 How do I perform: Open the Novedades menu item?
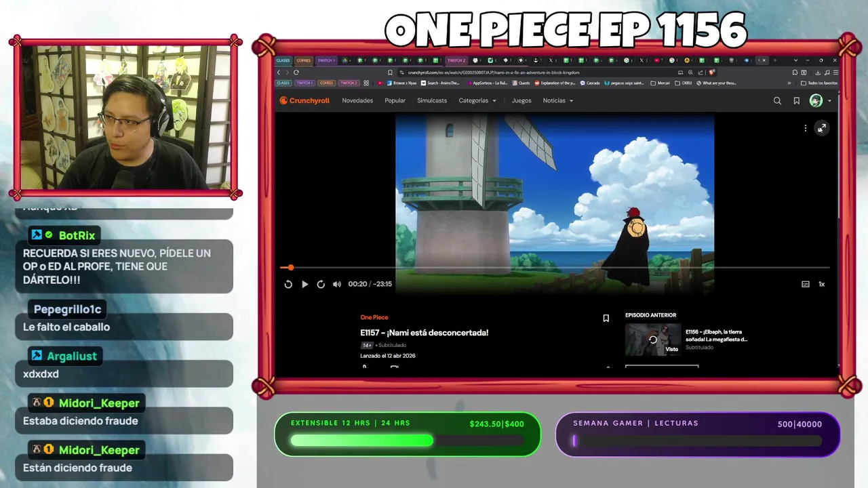(357, 100)
